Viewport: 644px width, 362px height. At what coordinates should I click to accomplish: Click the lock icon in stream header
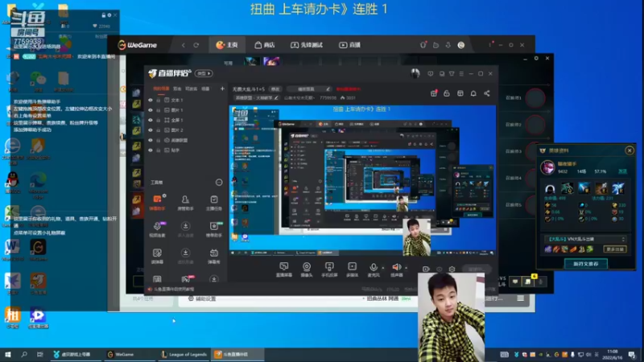pos(447,93)
